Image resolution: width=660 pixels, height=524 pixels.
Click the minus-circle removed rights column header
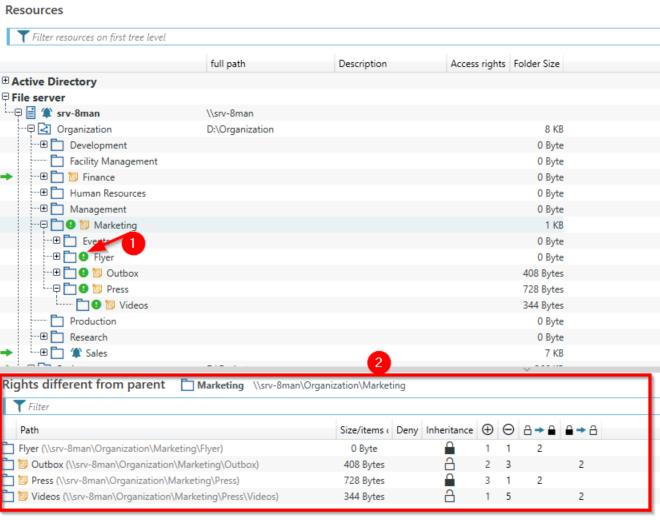pyautogui.click(x=508, y=430)
